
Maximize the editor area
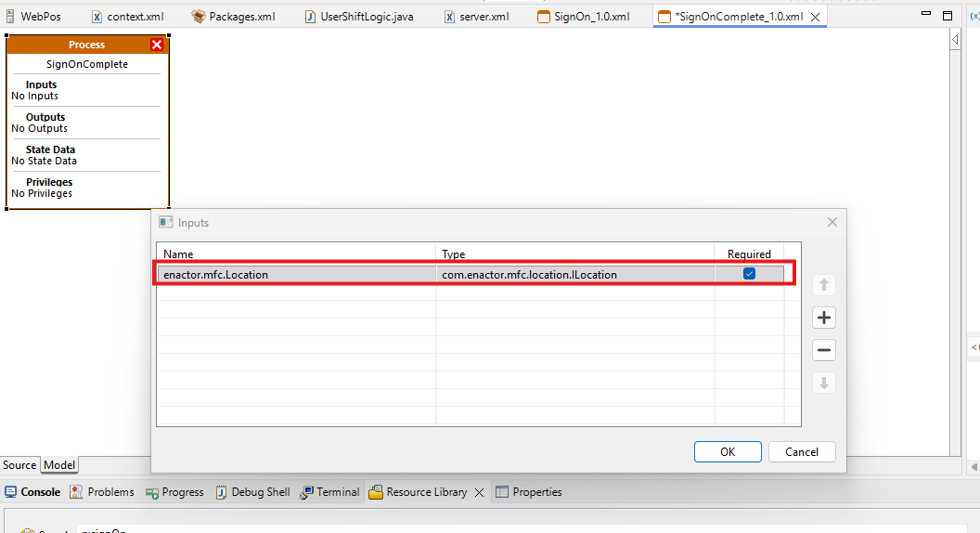click(948, 16)
